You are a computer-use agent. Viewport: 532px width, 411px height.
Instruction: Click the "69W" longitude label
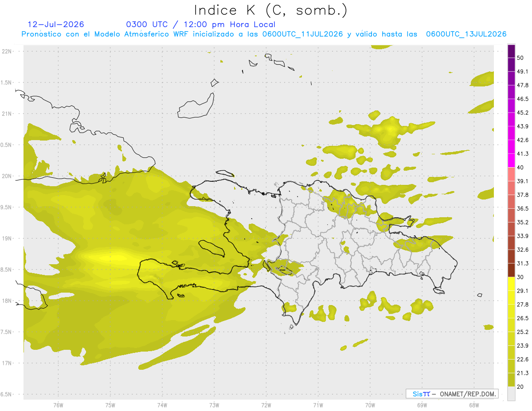[x=422, y=405]
